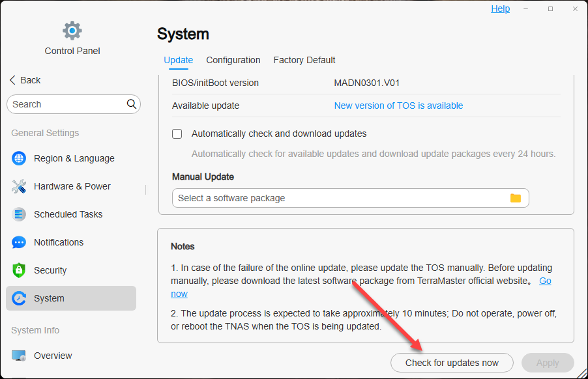This screenshot has height=379, width=588.
Task: Open New version of TOS link
Action: coord(398,105)
